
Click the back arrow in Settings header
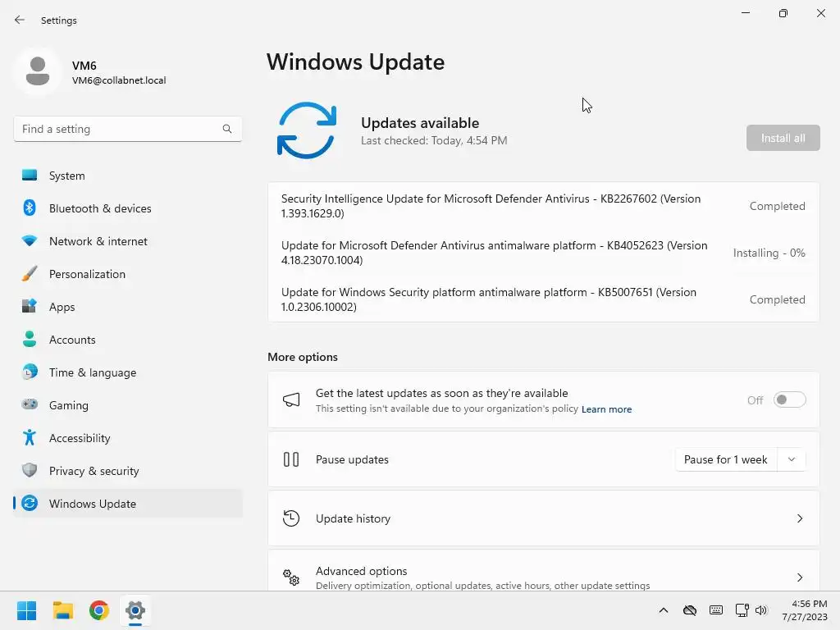point(20,20)
